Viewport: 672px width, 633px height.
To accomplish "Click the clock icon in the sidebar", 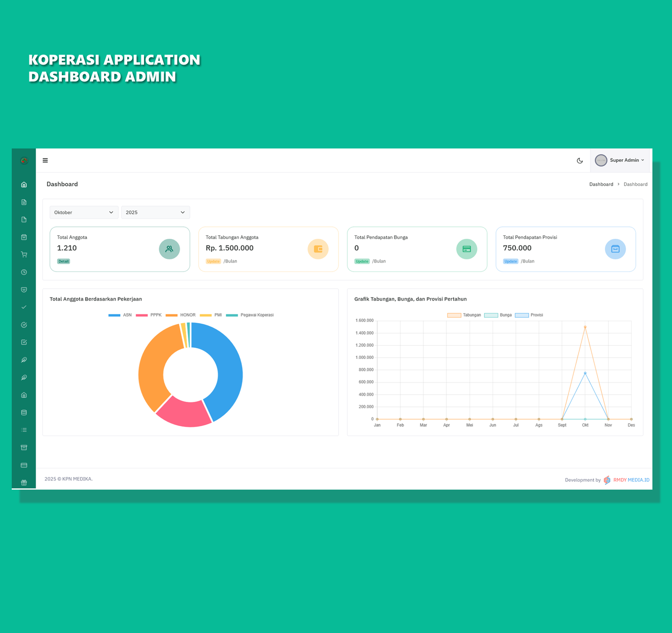I will [24, 272].
